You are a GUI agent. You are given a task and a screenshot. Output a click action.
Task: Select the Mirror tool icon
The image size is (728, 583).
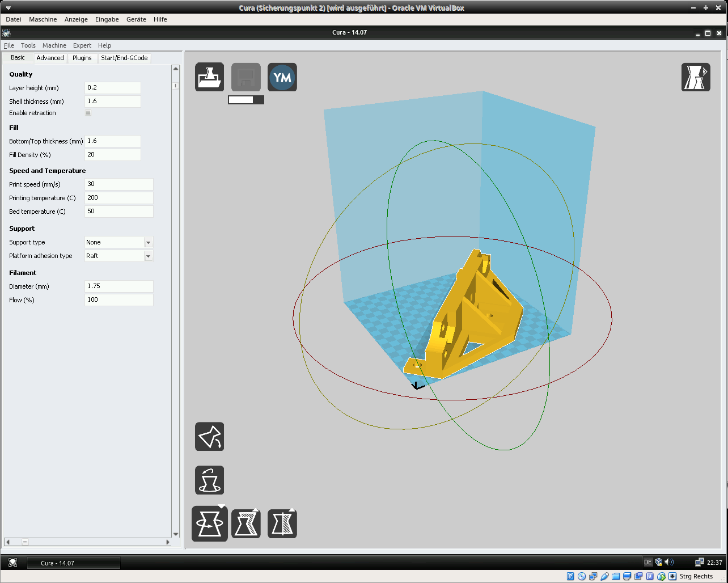click(282, 523)
